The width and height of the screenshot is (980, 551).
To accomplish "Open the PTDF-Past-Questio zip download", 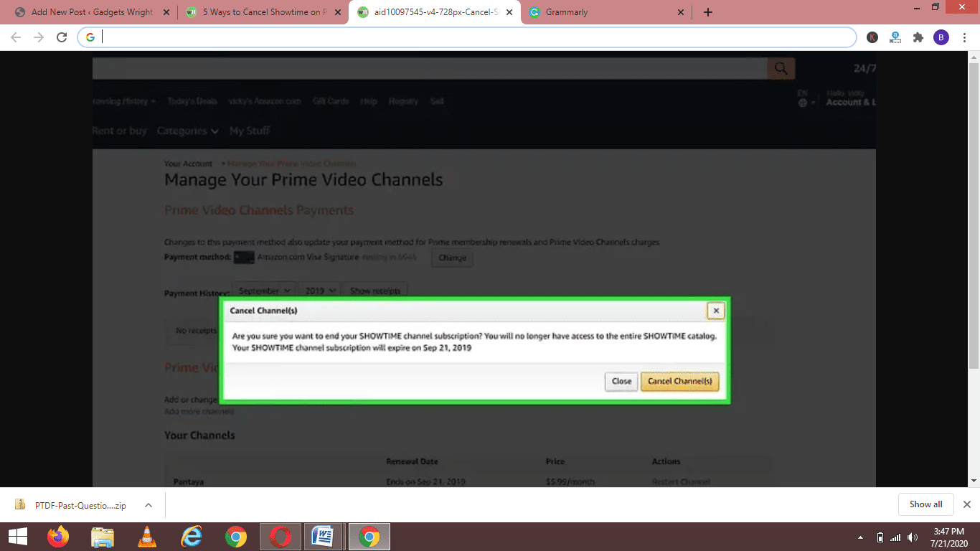I will tap(72, 505).
